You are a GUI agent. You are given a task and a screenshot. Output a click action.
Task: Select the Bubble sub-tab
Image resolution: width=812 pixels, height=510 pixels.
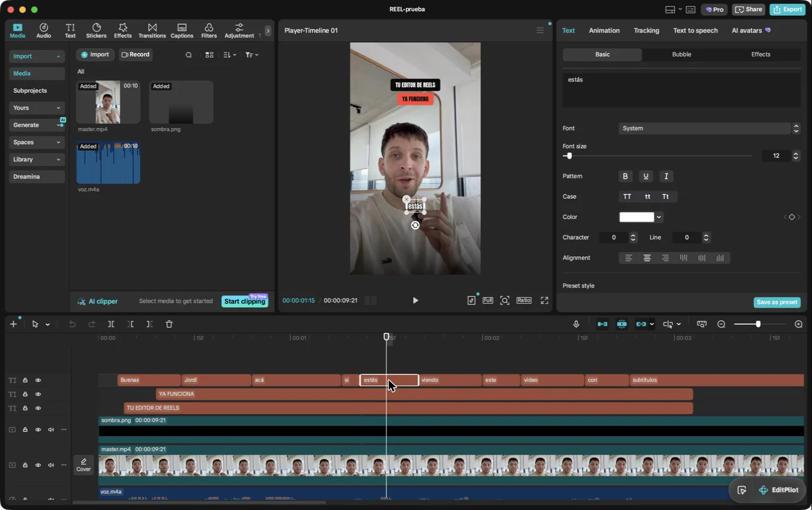pos(682,54)
